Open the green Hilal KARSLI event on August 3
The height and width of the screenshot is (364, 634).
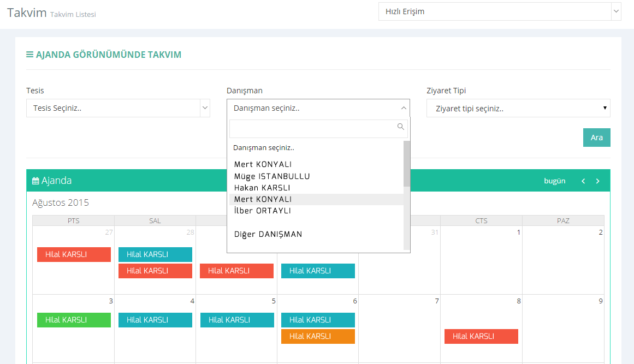point(74,320)
